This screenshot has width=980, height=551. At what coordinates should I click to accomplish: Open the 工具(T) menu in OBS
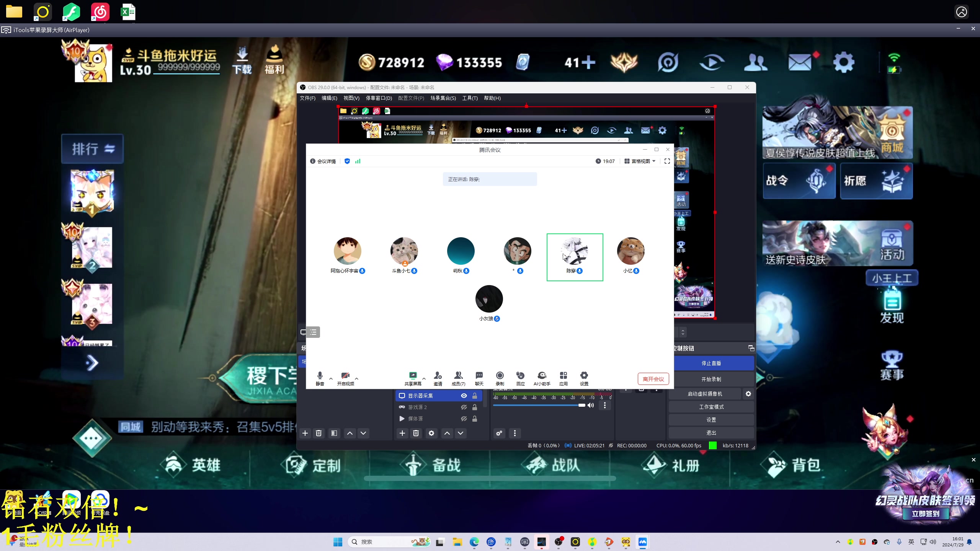tap(470, 98)
